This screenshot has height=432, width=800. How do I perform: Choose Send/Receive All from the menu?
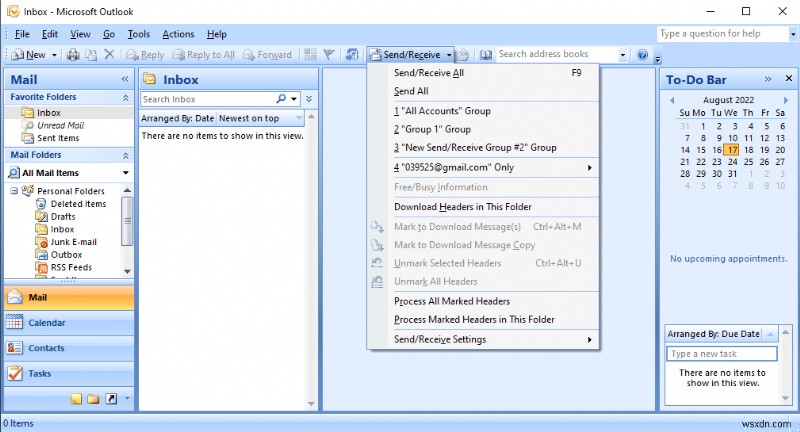(x=483, y=73)
